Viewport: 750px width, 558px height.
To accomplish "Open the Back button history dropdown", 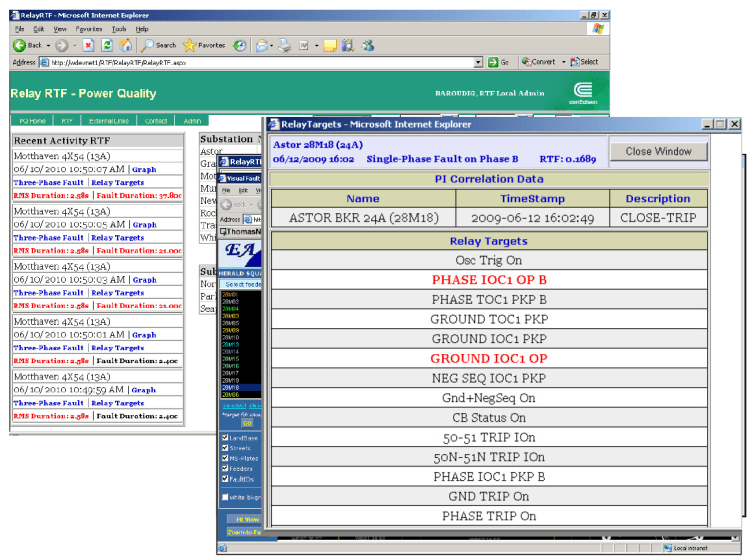I will pyautogui.click(x=49, y=45).
